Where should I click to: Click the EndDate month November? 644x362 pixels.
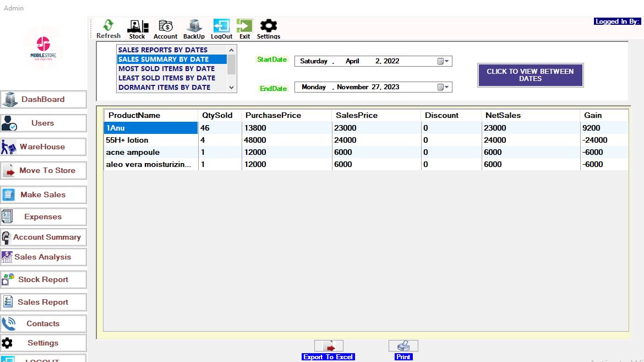click(x=352, y=87)
